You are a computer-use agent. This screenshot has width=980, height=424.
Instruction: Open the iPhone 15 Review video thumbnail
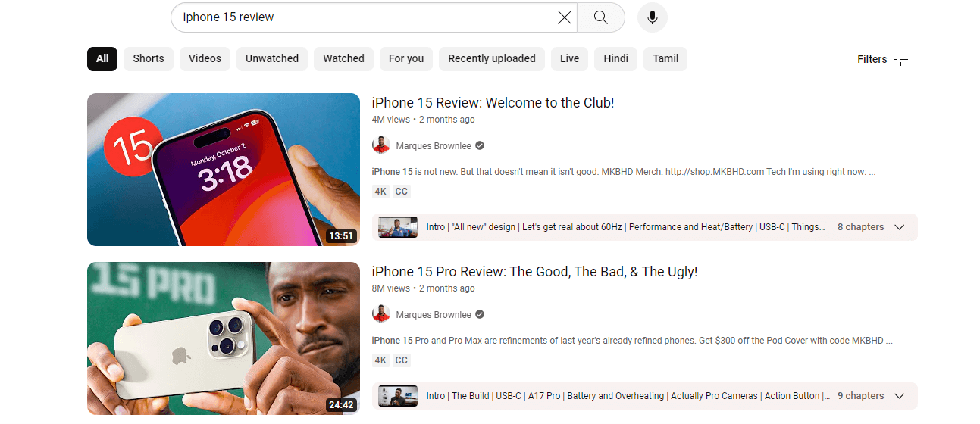pos(224,170)
